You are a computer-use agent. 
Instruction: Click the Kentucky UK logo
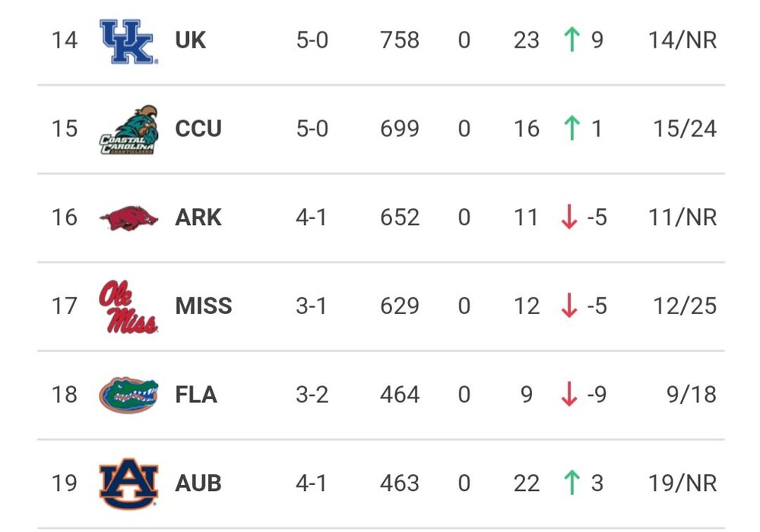coord(128,41)
